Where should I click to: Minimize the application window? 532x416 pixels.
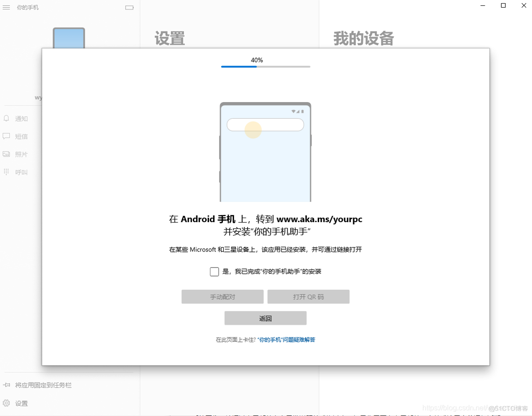(x=483, y=5)
